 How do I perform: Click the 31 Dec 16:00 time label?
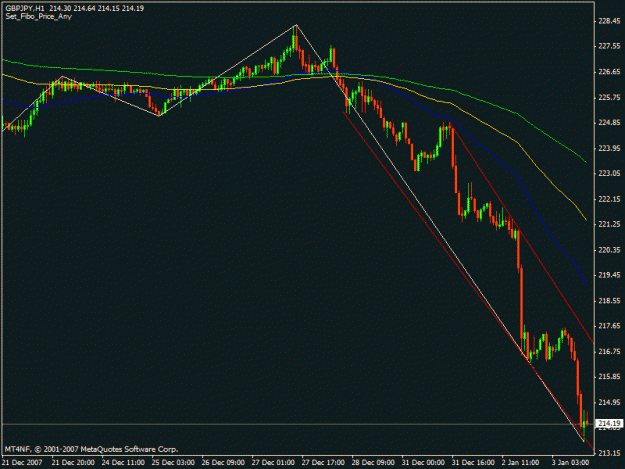[473, 463]
